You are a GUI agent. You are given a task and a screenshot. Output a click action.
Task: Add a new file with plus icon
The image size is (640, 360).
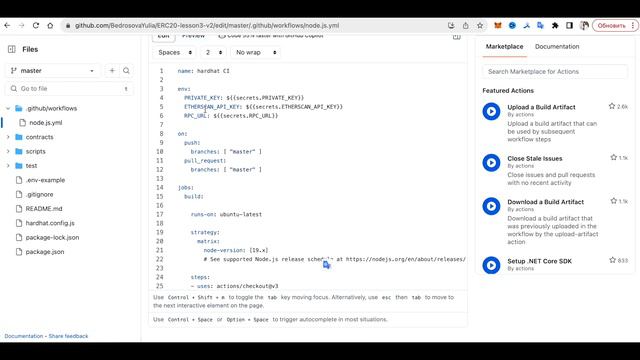point(112,71)
